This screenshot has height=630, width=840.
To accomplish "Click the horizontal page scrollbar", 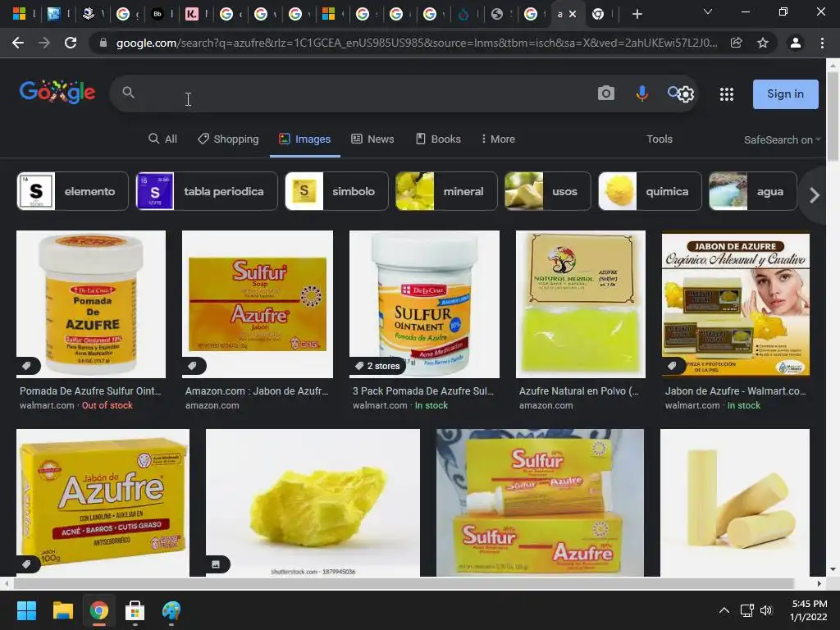I will click(404, 583).
